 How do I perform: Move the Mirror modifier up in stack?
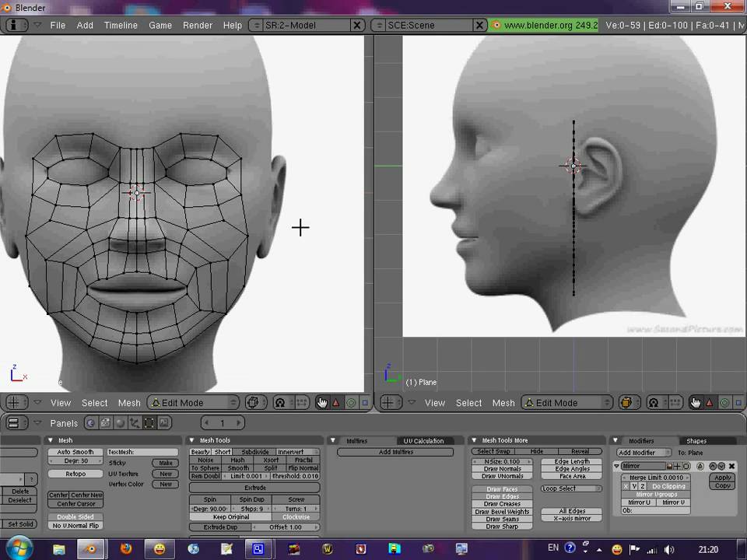point(712,466)
